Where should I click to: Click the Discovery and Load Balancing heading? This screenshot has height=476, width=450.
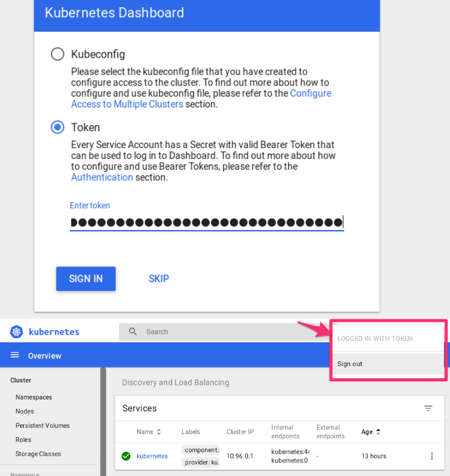[x=176, y=382]
